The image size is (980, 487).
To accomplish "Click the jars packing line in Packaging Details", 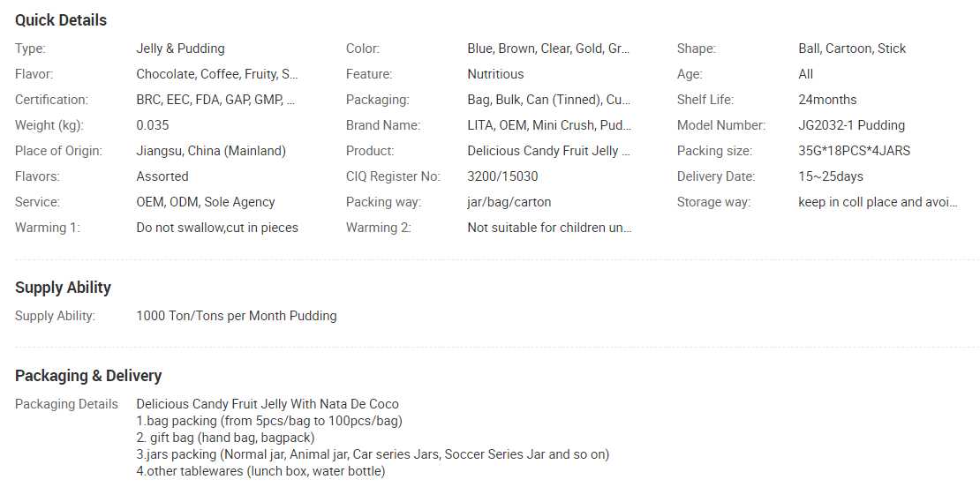I will [x=373, y=454].
